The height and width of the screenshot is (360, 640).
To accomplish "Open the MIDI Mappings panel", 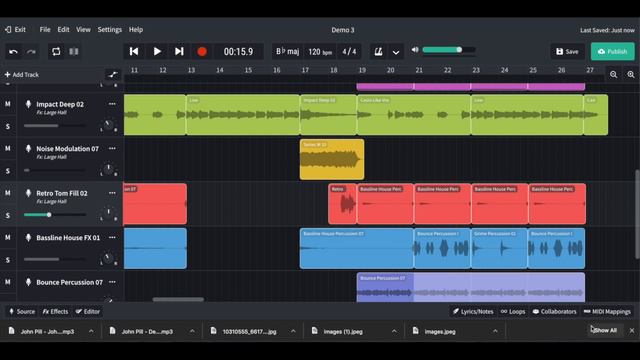I will [x=607, y=311].
